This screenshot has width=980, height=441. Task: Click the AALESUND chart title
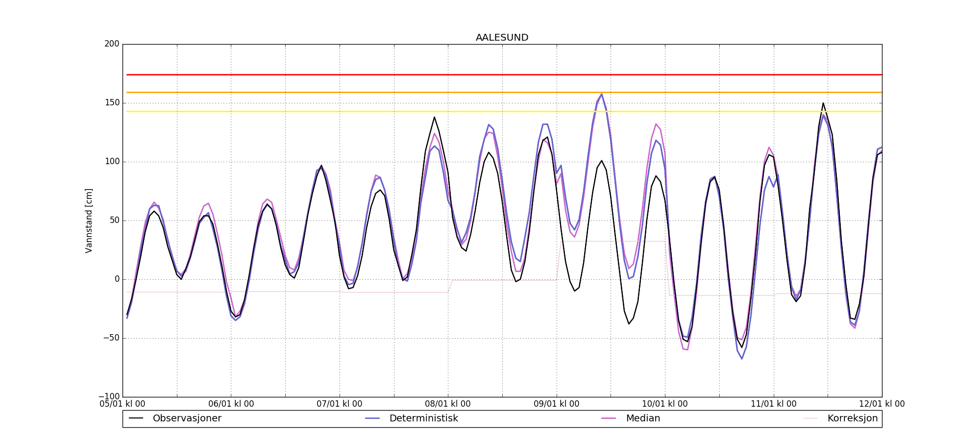coord(502,38)
